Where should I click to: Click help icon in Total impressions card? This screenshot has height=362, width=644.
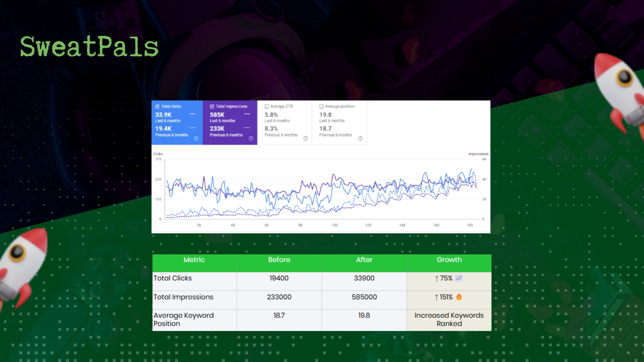pos(251,138)
